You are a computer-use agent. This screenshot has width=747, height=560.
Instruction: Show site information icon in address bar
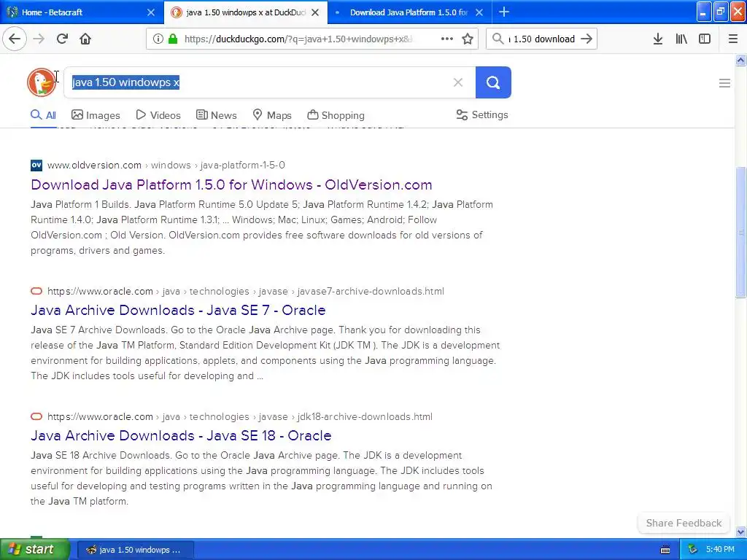point(158,39)
